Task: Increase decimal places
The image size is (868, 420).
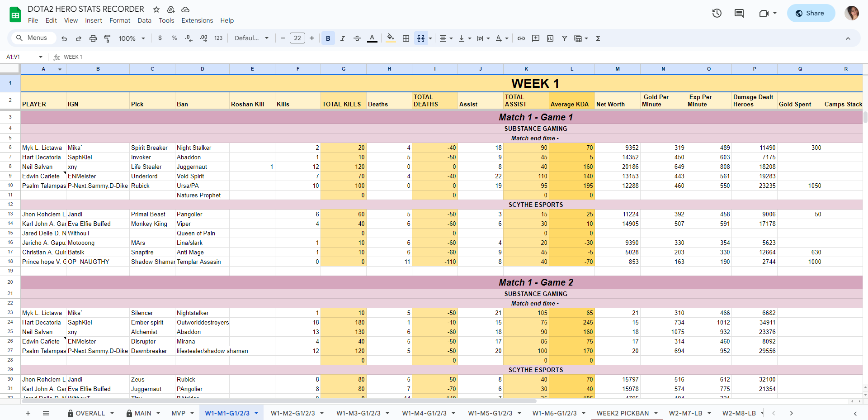Action: (x=203, y=38)
